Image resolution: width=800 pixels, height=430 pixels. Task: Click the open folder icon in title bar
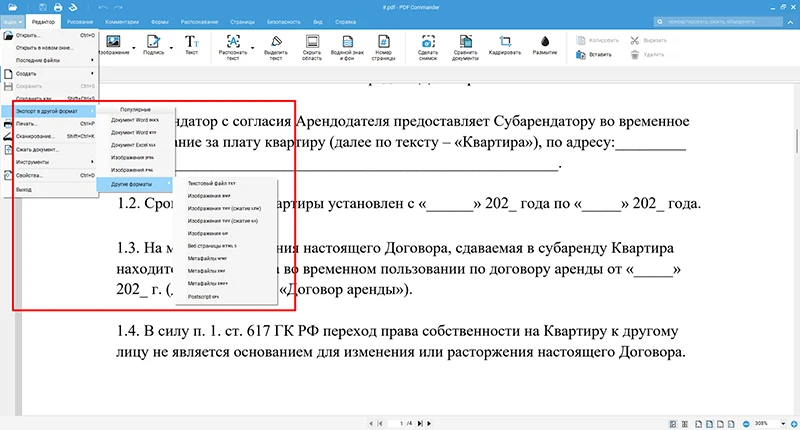[x=12, y=7]
